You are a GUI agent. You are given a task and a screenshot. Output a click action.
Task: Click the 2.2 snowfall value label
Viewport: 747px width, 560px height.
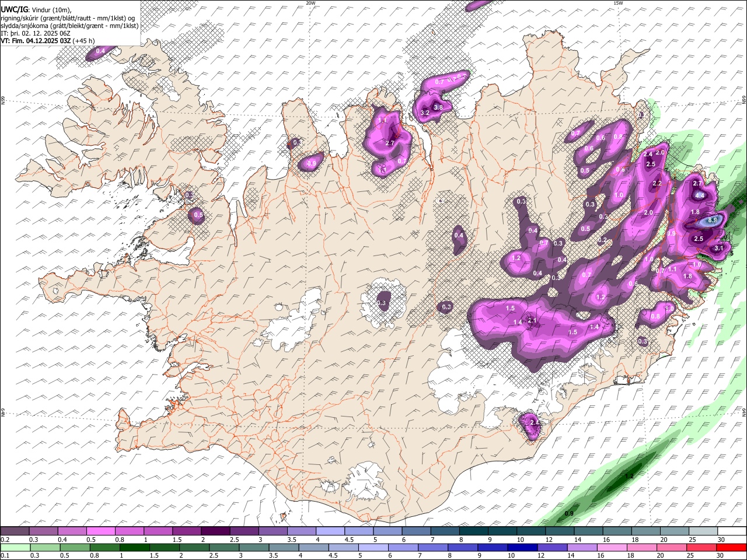click(x=657, y=184)
